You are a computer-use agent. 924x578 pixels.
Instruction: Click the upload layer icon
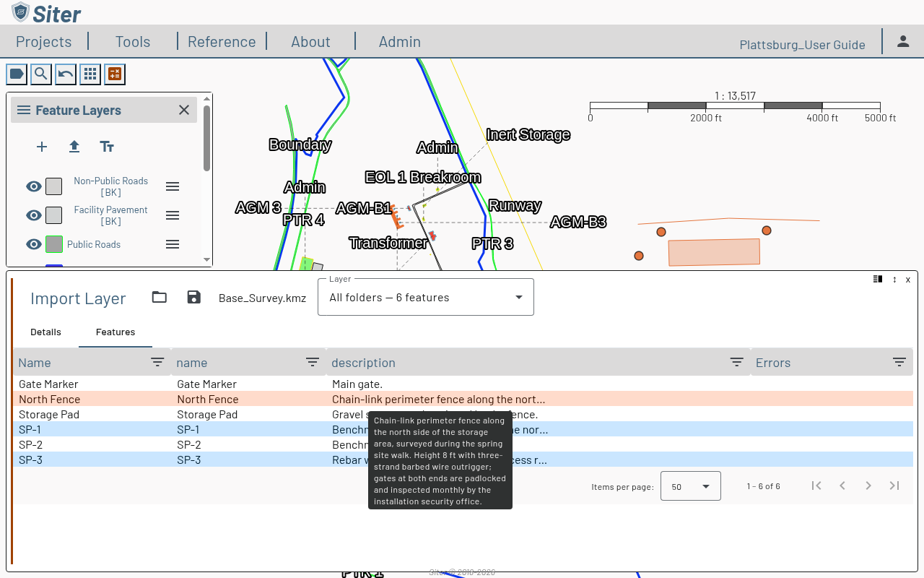74,147
